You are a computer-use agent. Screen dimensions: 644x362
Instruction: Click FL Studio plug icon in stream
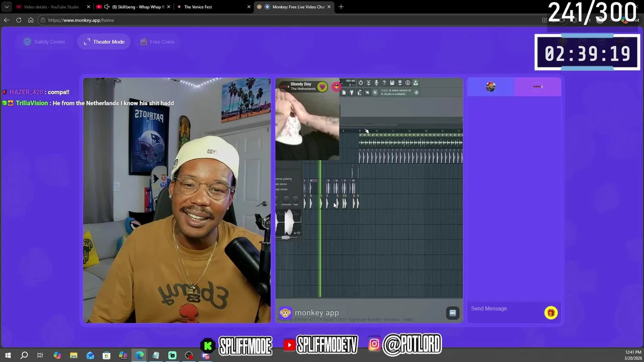tap(352, 93)
